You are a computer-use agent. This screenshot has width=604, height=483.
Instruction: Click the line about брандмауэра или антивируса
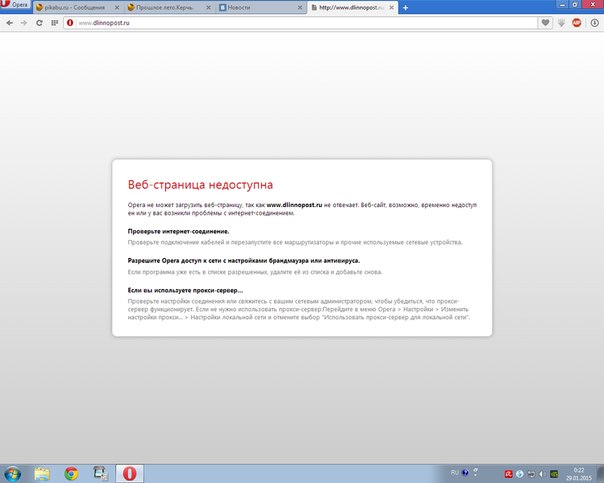click(244, 261)
